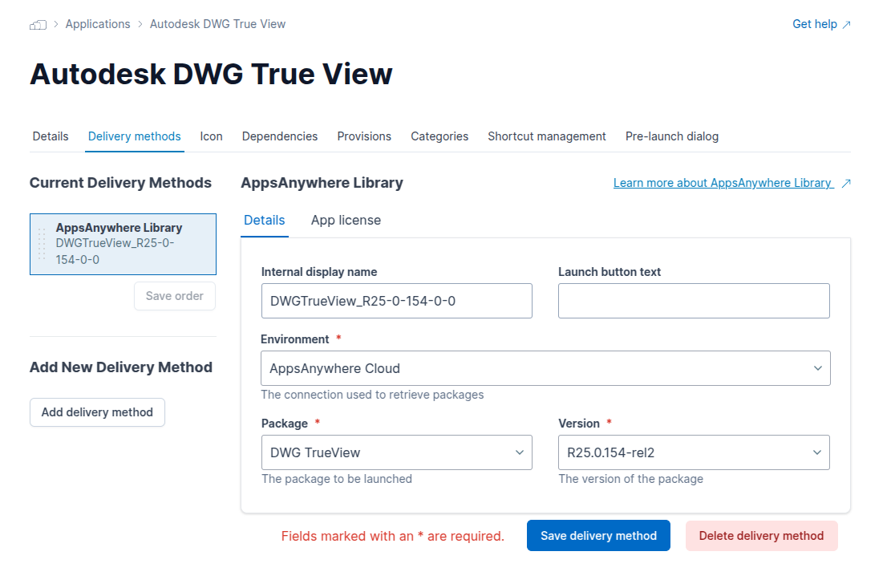Open the Pre-launch dialog tab
Viewport: 891px width, 588px height.
click(x=672, y=136)
